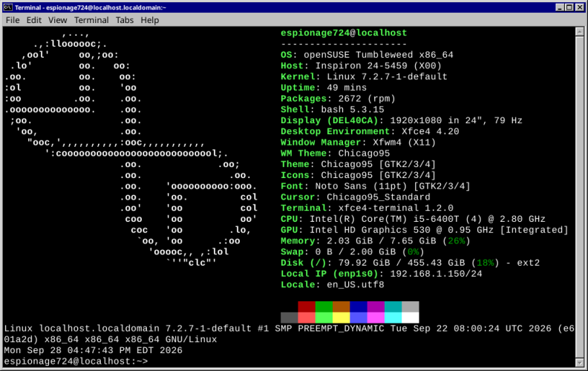Click the window title bar text

(91, 7)
